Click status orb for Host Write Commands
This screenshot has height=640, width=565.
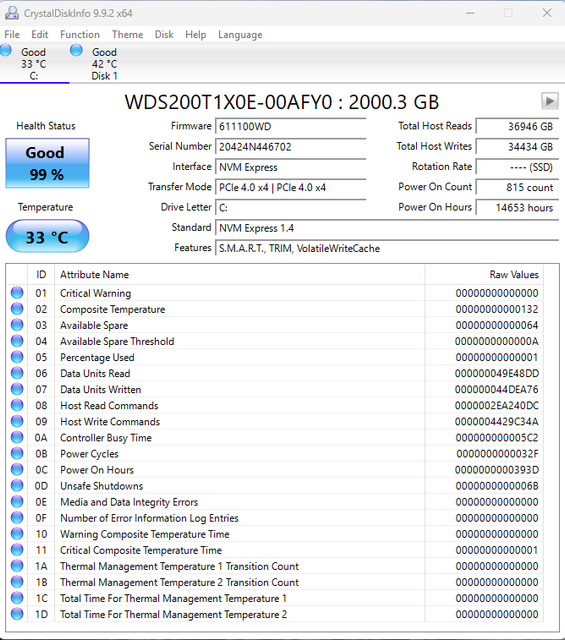[x=17, y=421]
